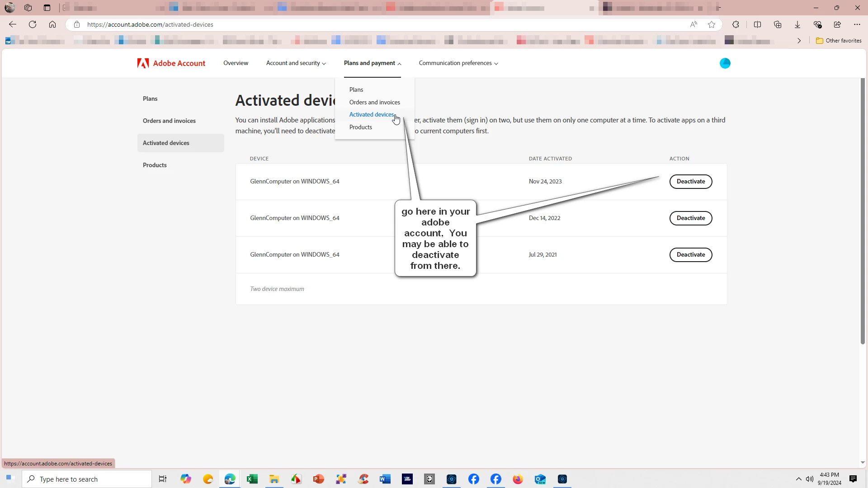Open Word from the taskbar
The image size is (868, 488).
[385, 479]
